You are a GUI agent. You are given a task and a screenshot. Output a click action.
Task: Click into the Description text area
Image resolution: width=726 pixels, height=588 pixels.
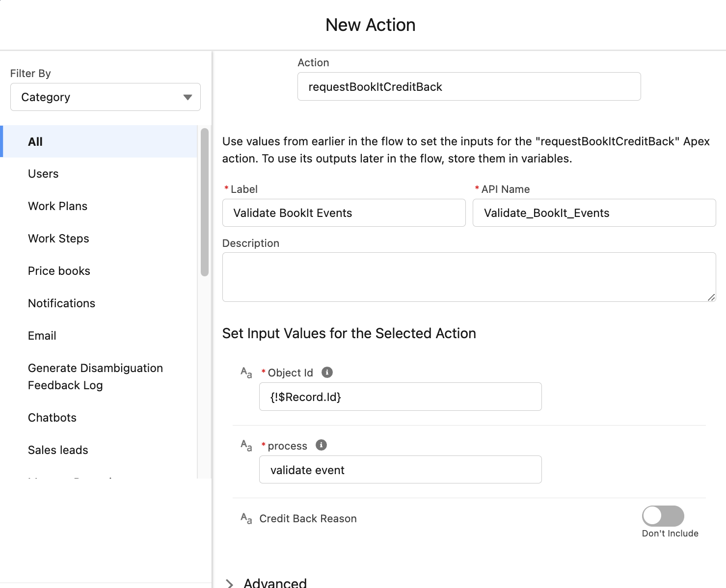pyautogui.click(x=469, y=277)
